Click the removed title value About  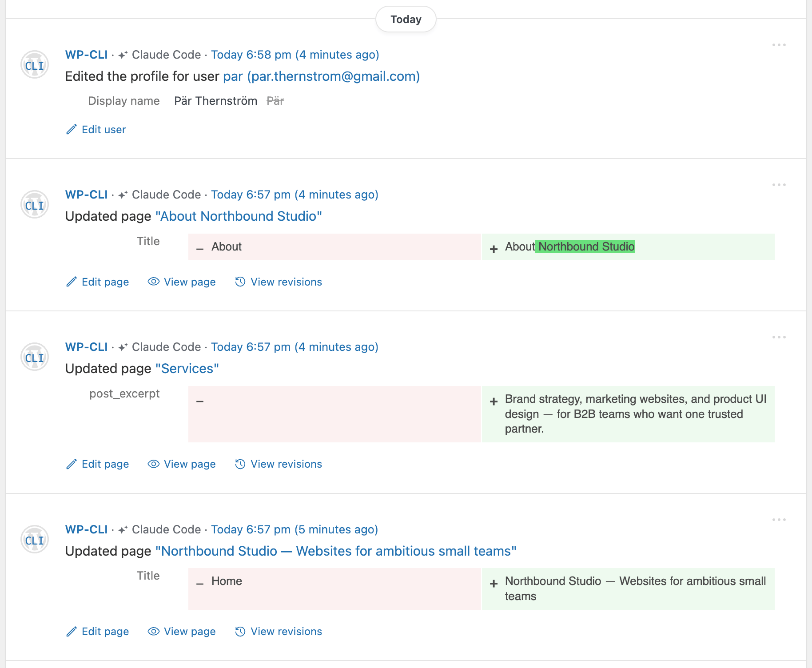227,247
